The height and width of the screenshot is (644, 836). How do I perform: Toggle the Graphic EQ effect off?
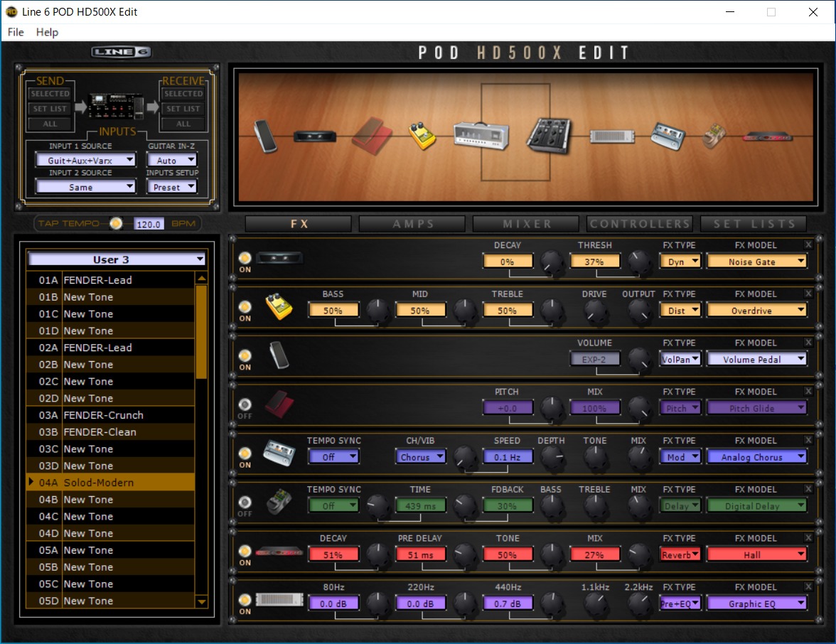coord(245,600)
